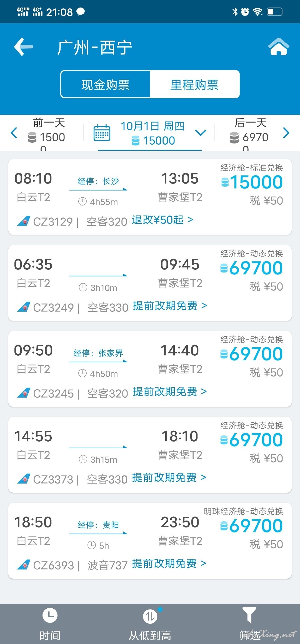Expand date dropdown chevron next to 10月1日

[x=201, y=133]
